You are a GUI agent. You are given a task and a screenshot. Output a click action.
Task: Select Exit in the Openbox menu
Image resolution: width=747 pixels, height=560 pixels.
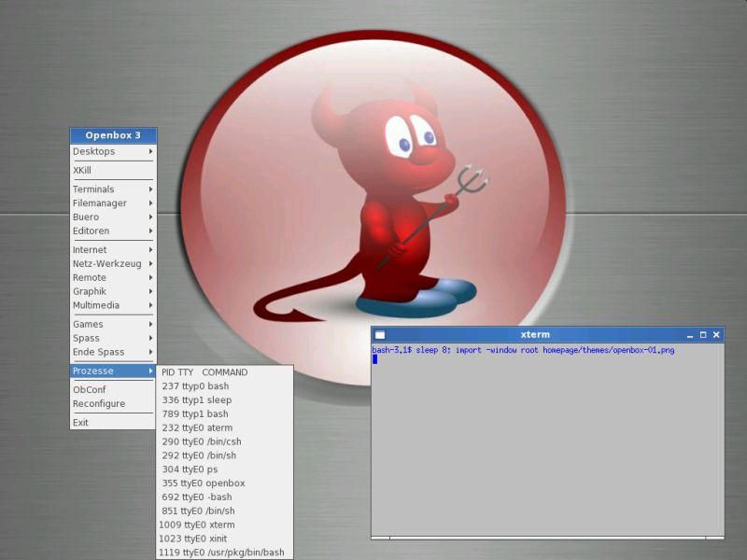pos(113,423)
